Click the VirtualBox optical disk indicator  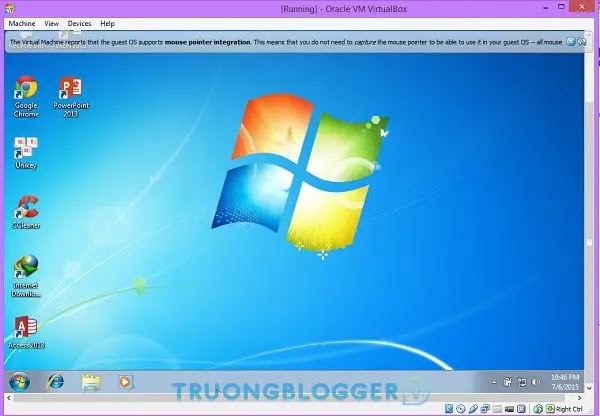pyautogui.click(x=461, y=409)
